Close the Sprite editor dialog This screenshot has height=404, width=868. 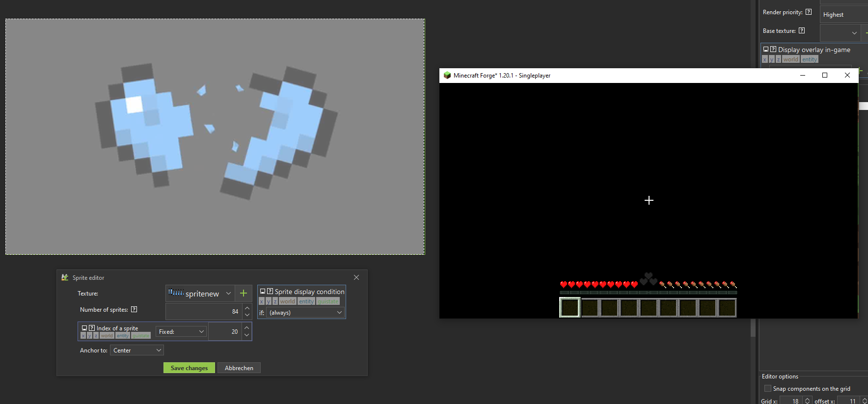[x=356, y=277]
